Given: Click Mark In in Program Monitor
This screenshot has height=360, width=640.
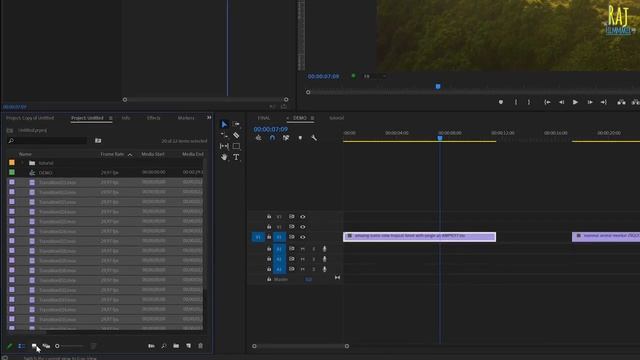Looking at the screenshot, I should [x=516, y=102].
